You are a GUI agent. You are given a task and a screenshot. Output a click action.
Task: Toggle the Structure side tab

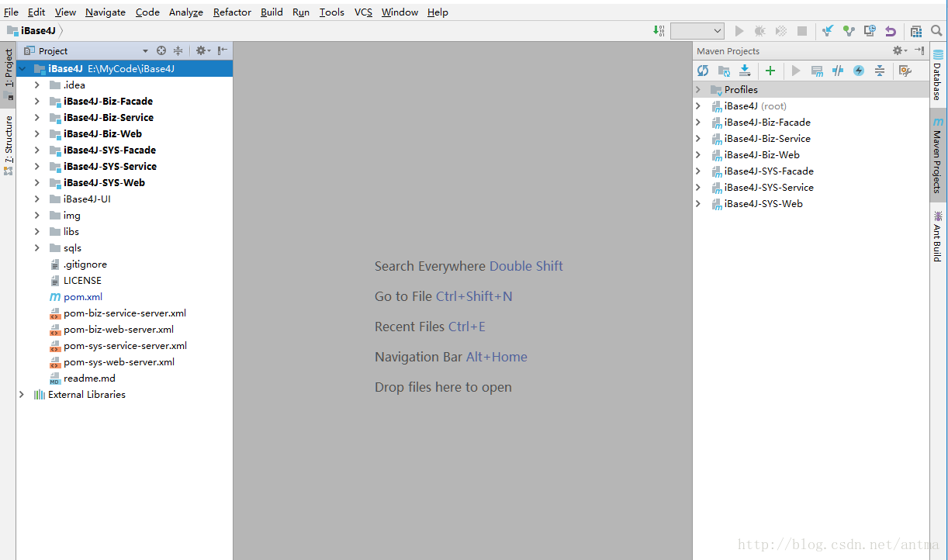[x=9, y=145]
